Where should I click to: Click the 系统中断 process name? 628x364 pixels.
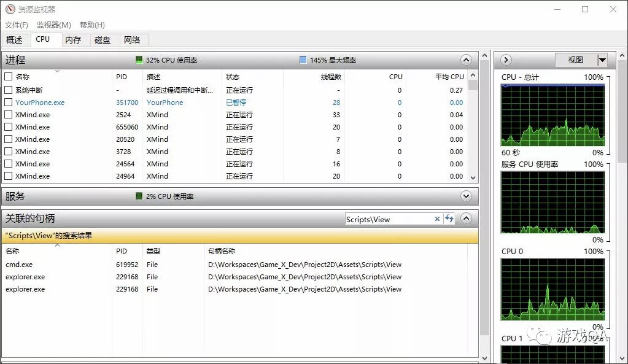[29, 90]
